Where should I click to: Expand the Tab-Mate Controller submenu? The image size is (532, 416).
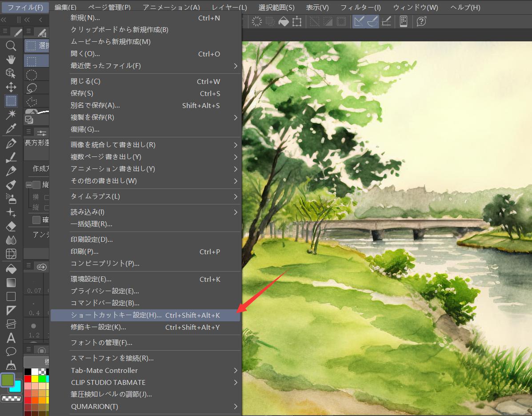click(145, 371)
